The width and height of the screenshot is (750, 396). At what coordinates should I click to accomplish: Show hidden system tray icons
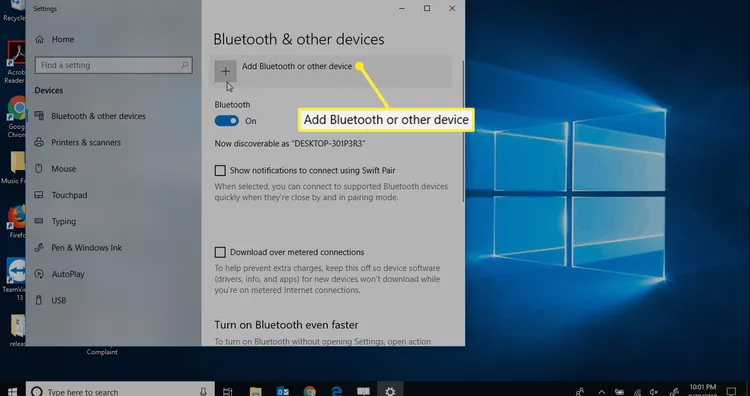601,391
